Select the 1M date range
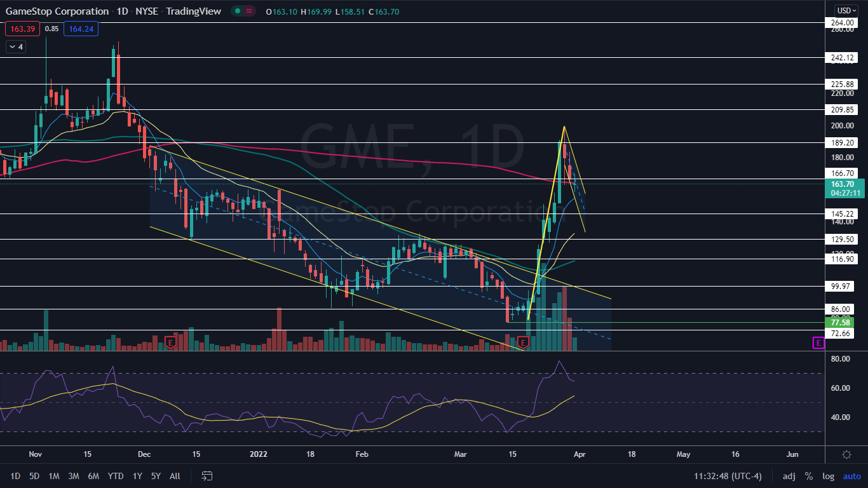Image resolution: width=868 pixels, height=488 pixels. (x=54, y=475)
